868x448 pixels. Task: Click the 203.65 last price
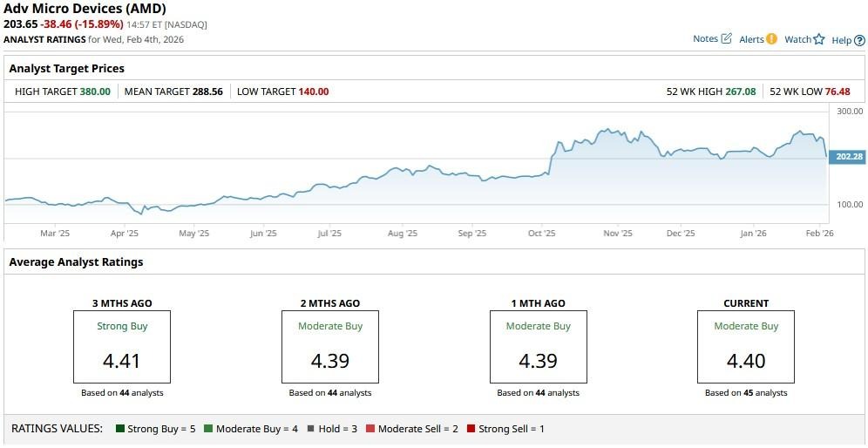point(21,24)
